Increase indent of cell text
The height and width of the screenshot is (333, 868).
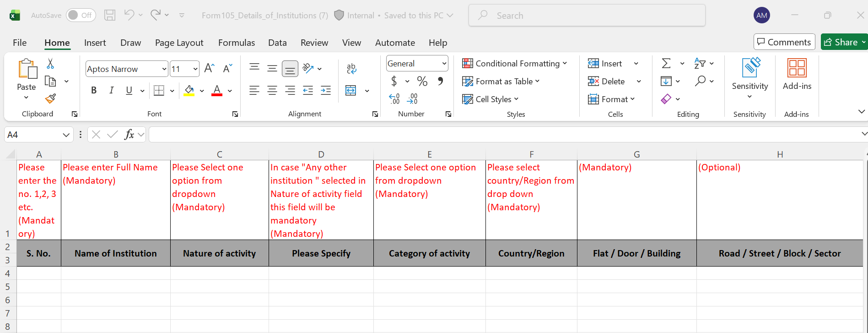(326, 90)
